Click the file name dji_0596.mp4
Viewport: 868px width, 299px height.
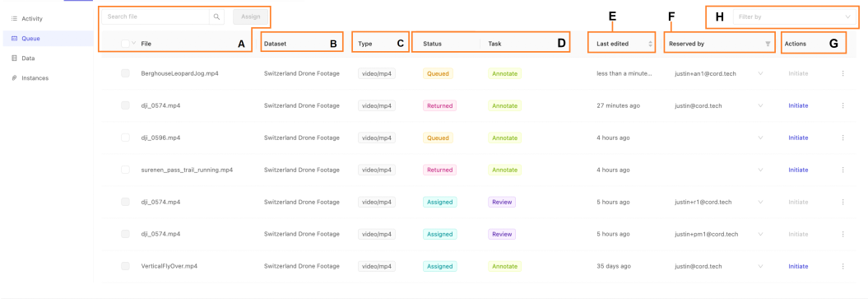point(161,138)
